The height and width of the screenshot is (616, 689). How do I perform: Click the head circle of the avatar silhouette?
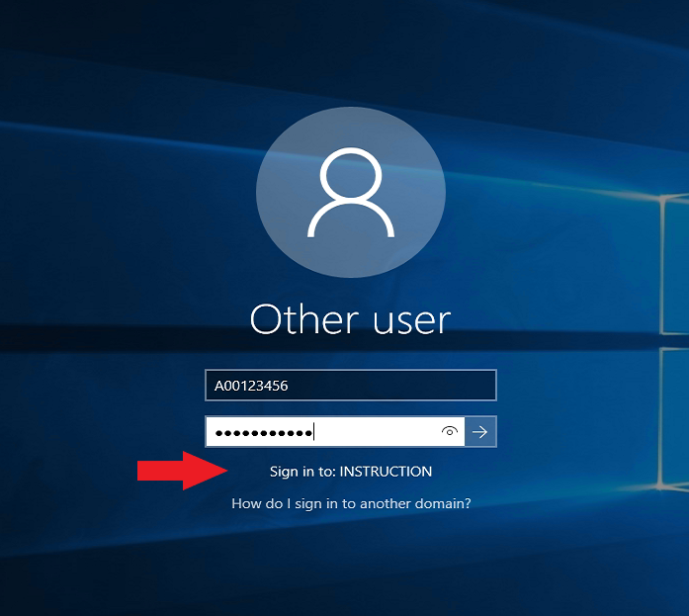click(351, 177)
